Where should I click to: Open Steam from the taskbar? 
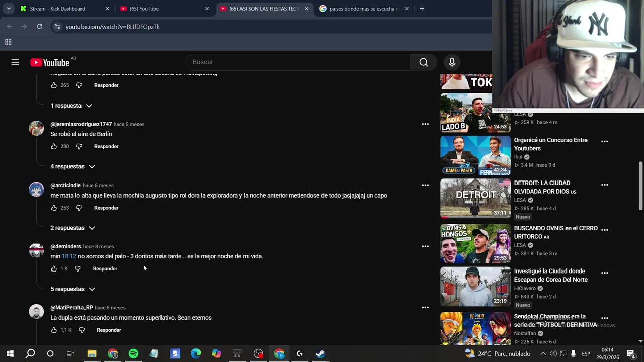(320, 354)
